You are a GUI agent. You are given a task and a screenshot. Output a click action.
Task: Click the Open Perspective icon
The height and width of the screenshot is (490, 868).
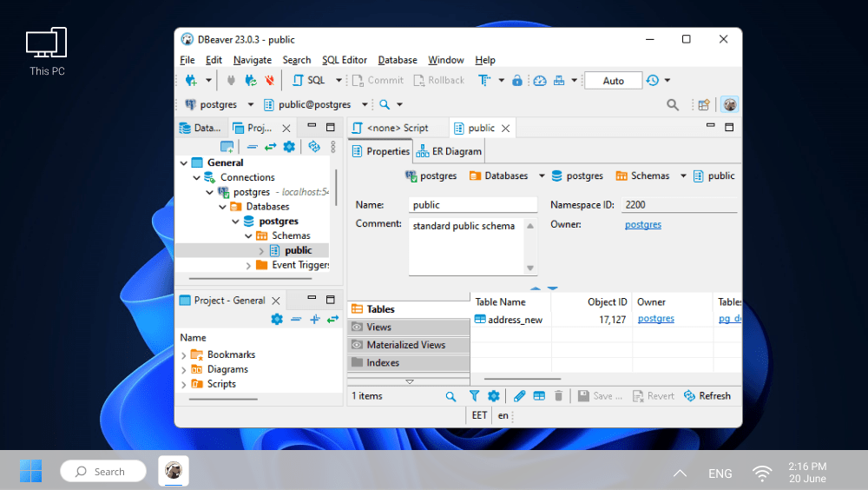[704, 105]
